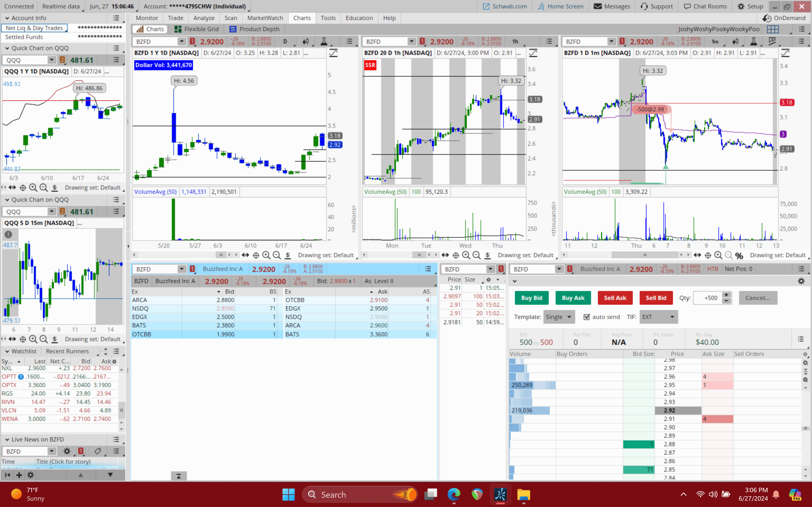Screen dimensions: 812x507
Task: Click the Sell Bid button
Action: [x=656, y=298]
